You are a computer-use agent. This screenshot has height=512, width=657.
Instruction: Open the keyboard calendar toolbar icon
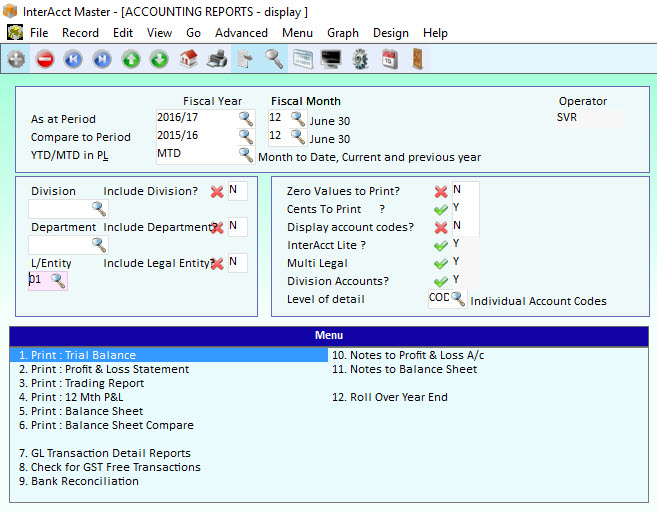(x=303, y=59)
